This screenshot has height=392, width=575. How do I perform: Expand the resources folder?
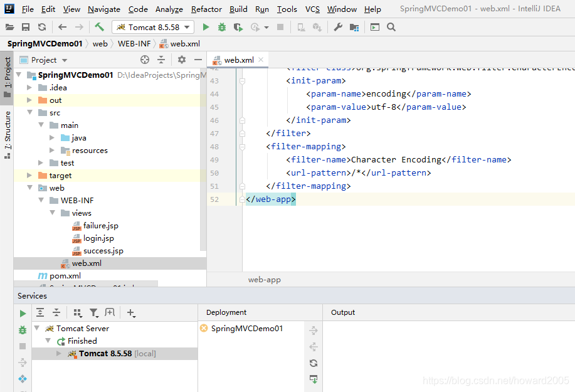52,150
